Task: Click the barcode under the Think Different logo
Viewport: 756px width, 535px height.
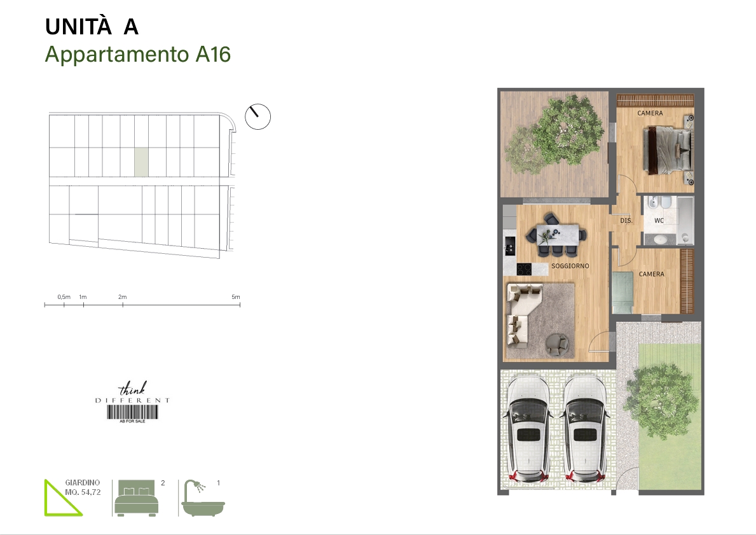Action: point(132,412)
